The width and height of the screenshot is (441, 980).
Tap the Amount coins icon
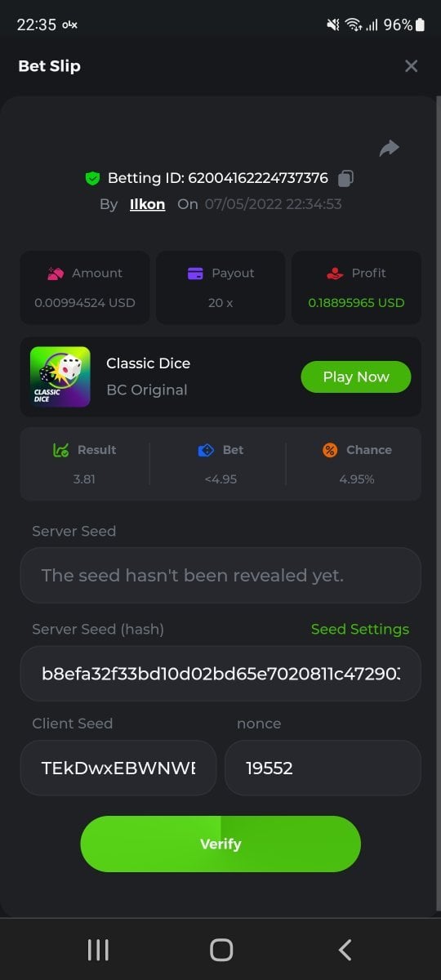[56, 274]
